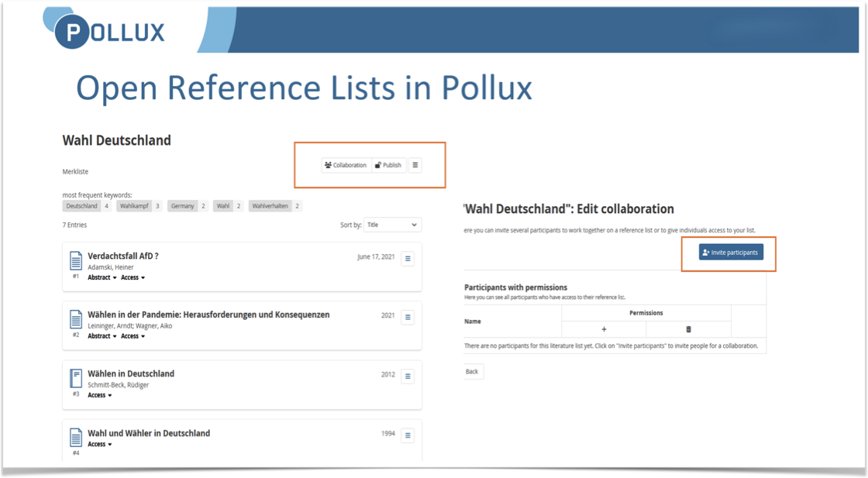Click the Back button
Viewport: 868px width, 478px height.
[x=472, y=372]
